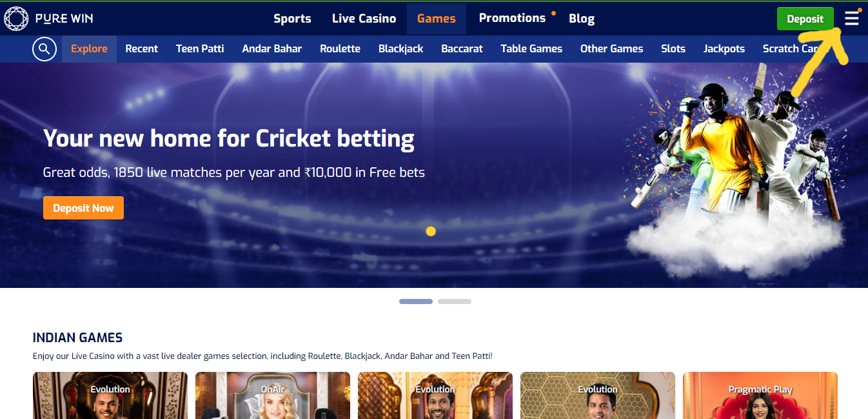
Task: Show the Recent games tab
Action: (142, 48)
